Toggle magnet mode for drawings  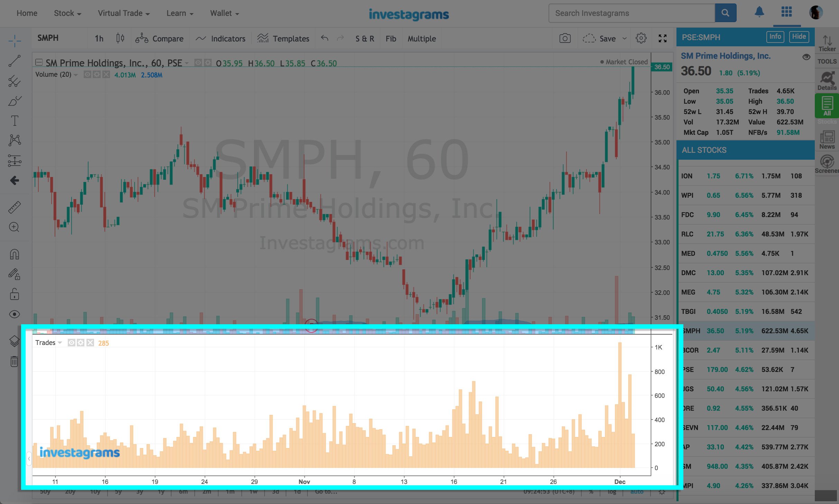coord(15,254)
